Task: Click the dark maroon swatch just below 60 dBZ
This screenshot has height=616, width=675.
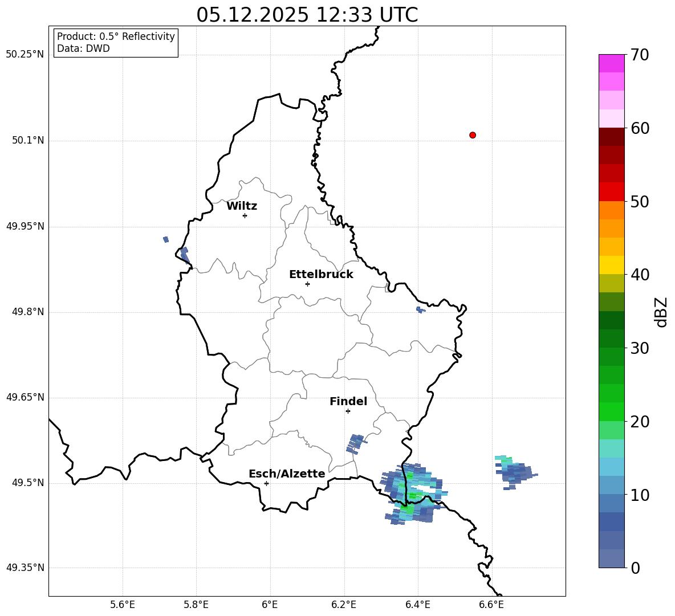Action: pos(612,137)
